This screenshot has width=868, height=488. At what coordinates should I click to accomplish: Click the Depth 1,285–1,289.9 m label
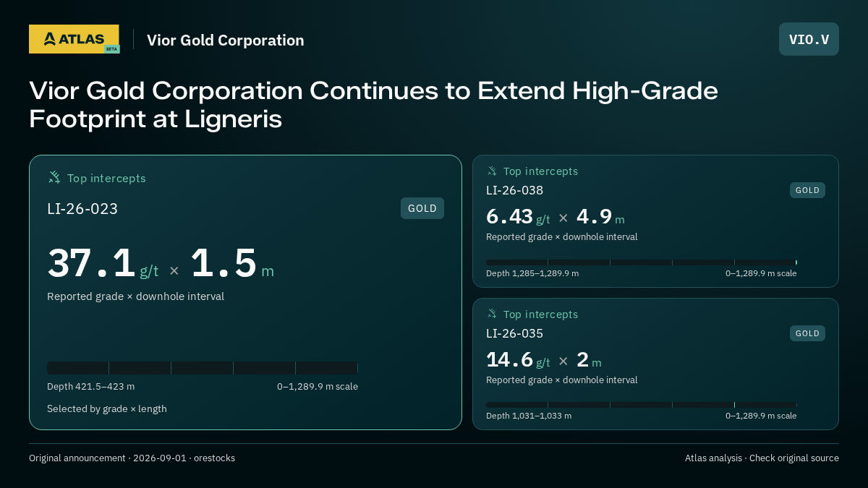532,273
